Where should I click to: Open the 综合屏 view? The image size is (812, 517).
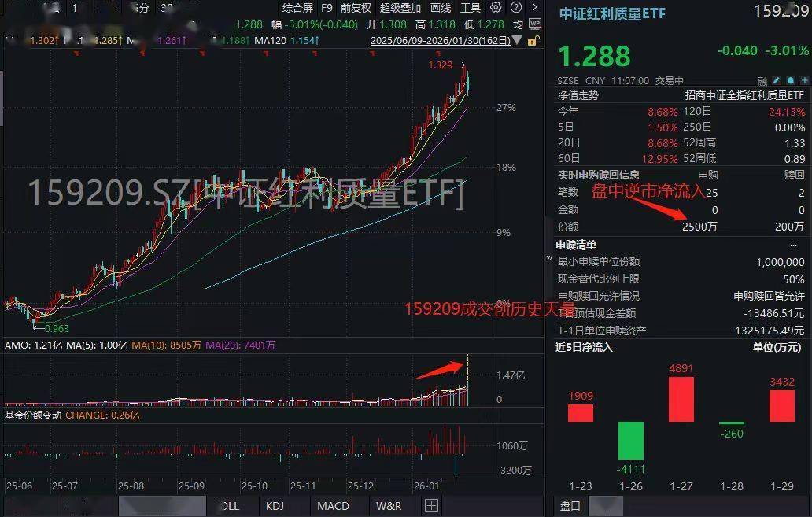(x=297, y=8)
